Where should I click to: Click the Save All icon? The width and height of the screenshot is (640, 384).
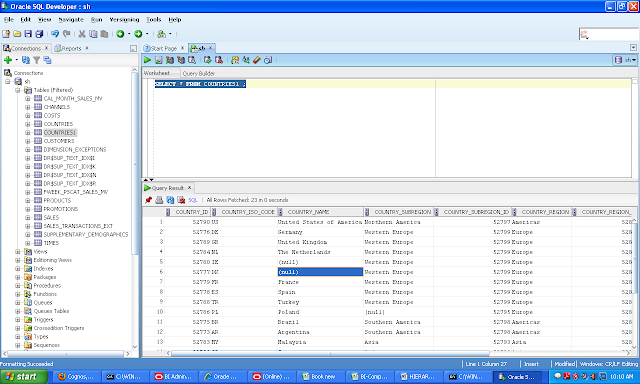tap(39, 34)
